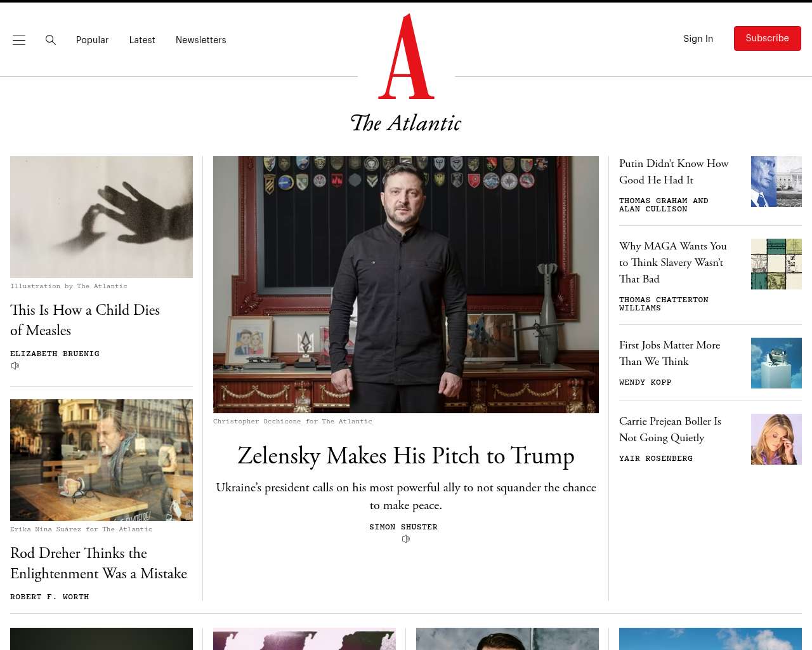This screenshot has width=812, height=650.
Task: Open the Zelensky portrait photo
Action: click(406, 284)
